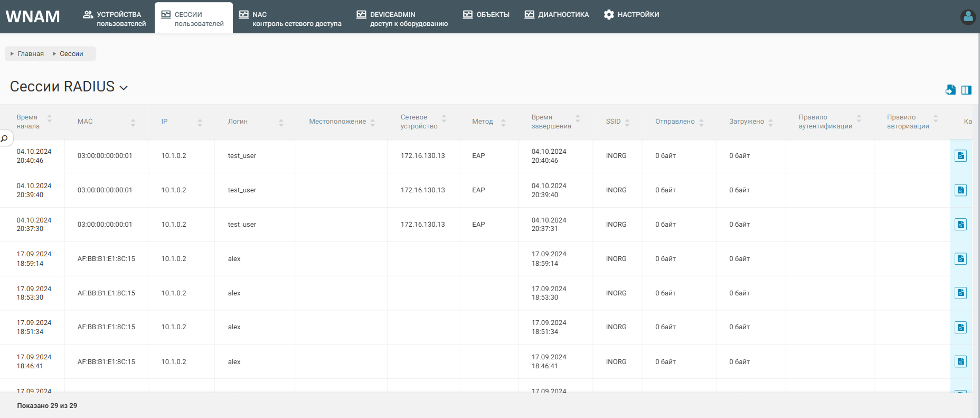Open details icon for 20:40:46 session
Image resolution: width=980 pixels, height=418 pixels.
(x=960, y=156)
